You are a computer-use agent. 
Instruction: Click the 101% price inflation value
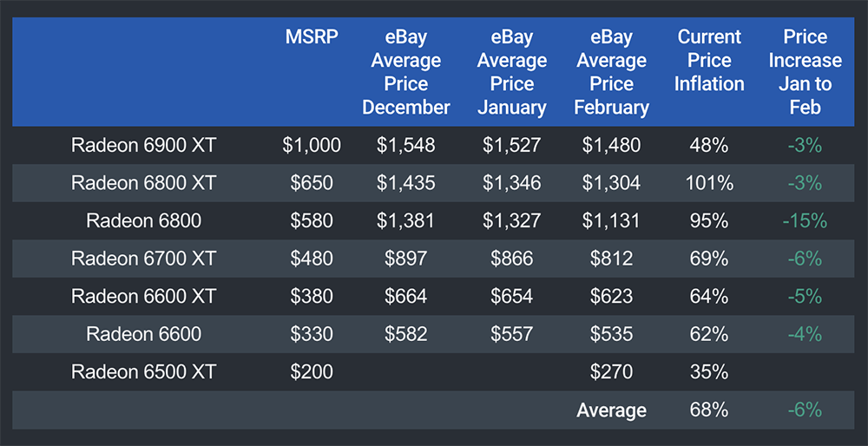pyautogui.click(x=709, y=183)
